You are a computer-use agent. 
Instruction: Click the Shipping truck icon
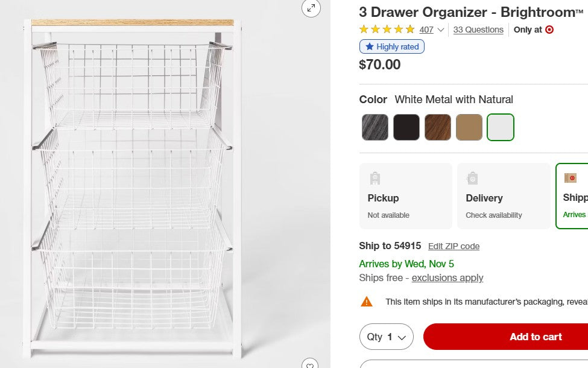(571, 177)
